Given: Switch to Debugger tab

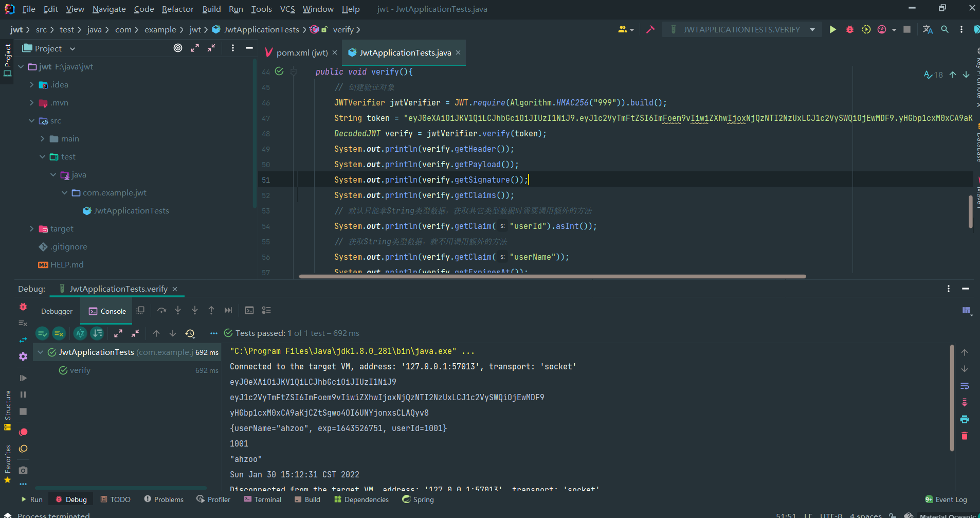Looking at the screenshot, I should (57, 311).
